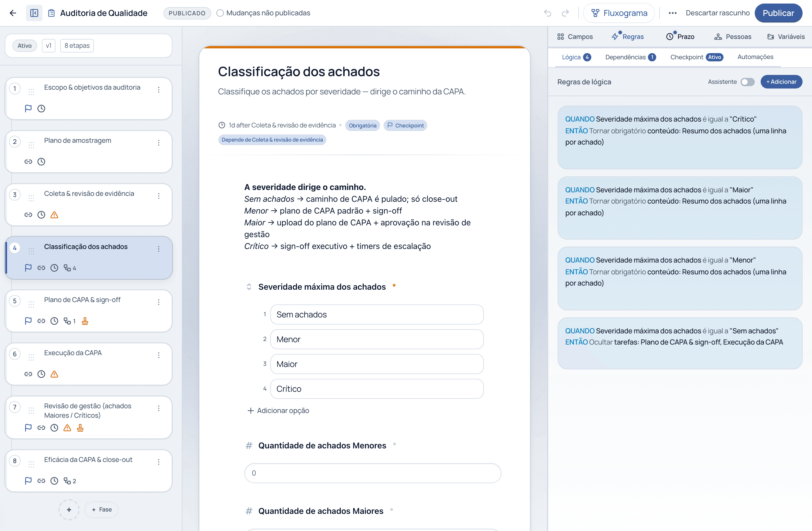Open the three-dot more options menu in header
The height and width of the screenshot is (531, 812).
pos(672,13)
